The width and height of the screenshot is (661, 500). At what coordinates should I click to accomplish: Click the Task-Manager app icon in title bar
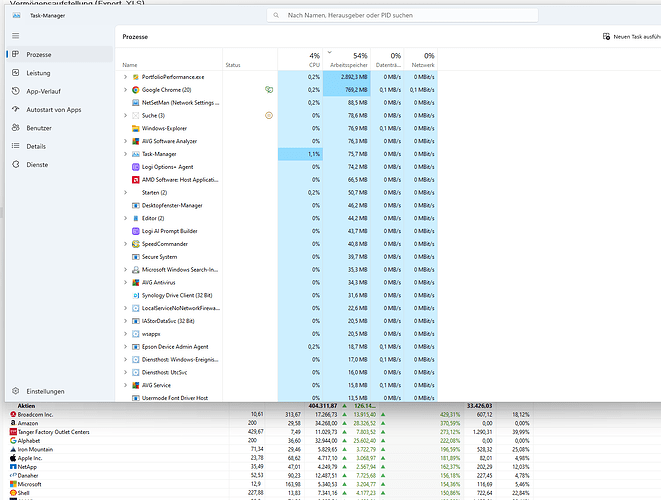pyautogui.click(x=16, y=15)
